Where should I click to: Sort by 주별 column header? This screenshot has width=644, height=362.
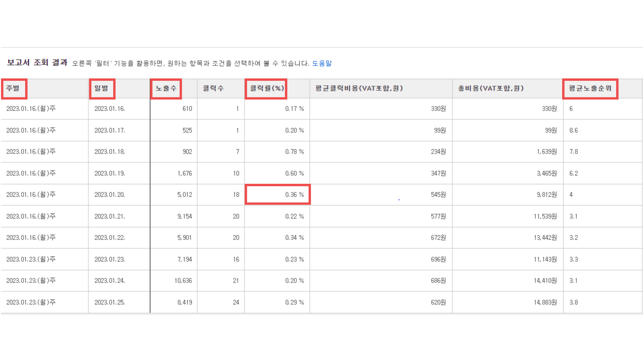point(13,88)
